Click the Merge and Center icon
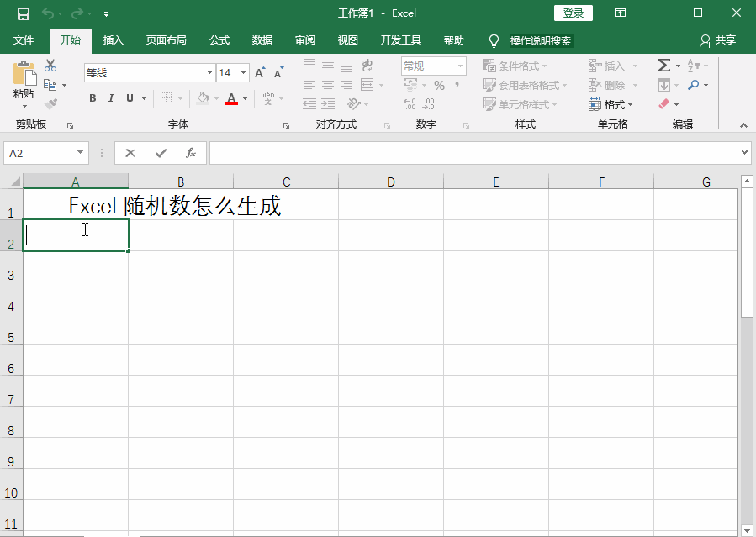Screen dimensions: 756x537 pos(367,85)
